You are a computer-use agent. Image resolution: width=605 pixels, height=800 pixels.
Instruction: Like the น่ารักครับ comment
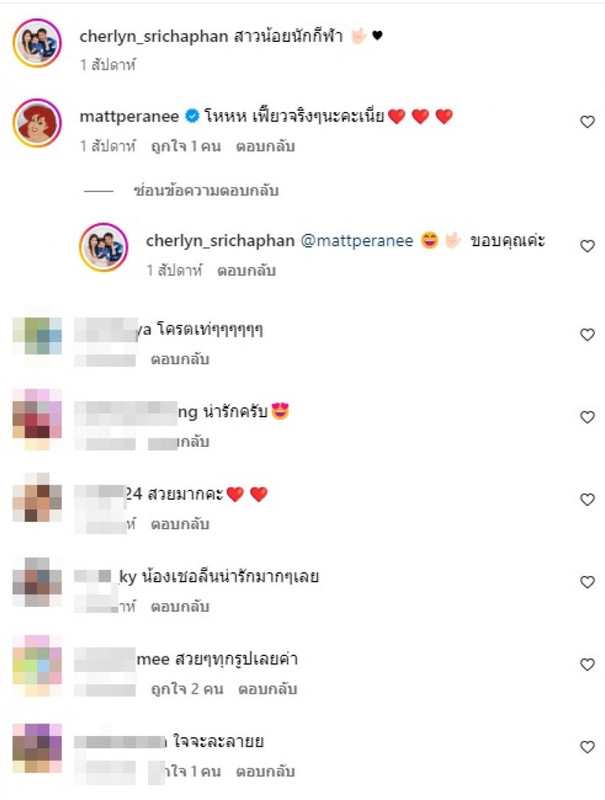point(587,417)
